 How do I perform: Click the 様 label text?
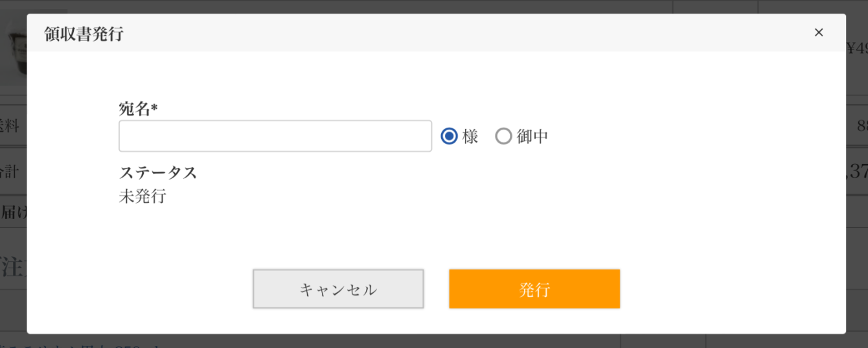click(470, 136)
